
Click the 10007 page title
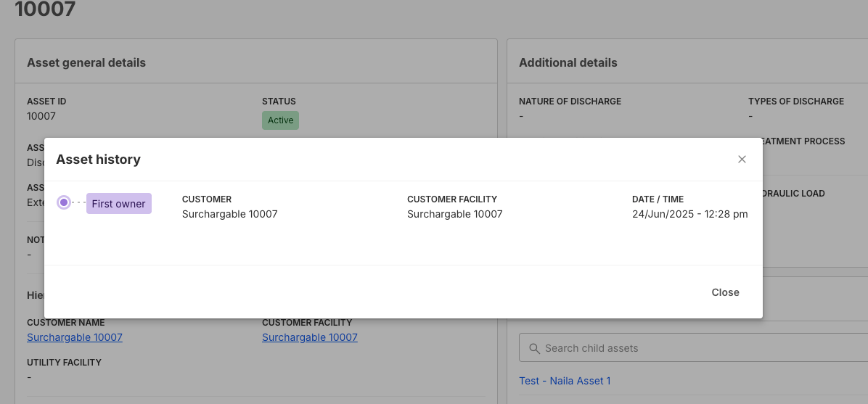(x=45, y=9)
